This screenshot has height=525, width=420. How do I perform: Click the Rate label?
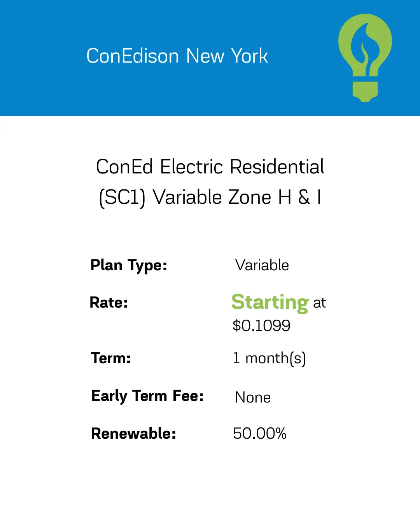tap(109, 303)
